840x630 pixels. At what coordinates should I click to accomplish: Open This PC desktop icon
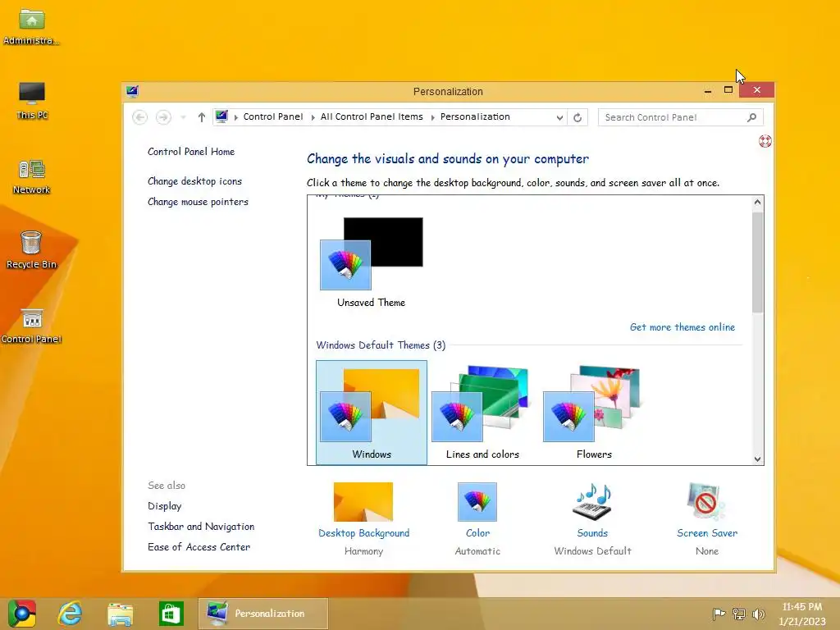pyautogui.click(x=32, y=101)
